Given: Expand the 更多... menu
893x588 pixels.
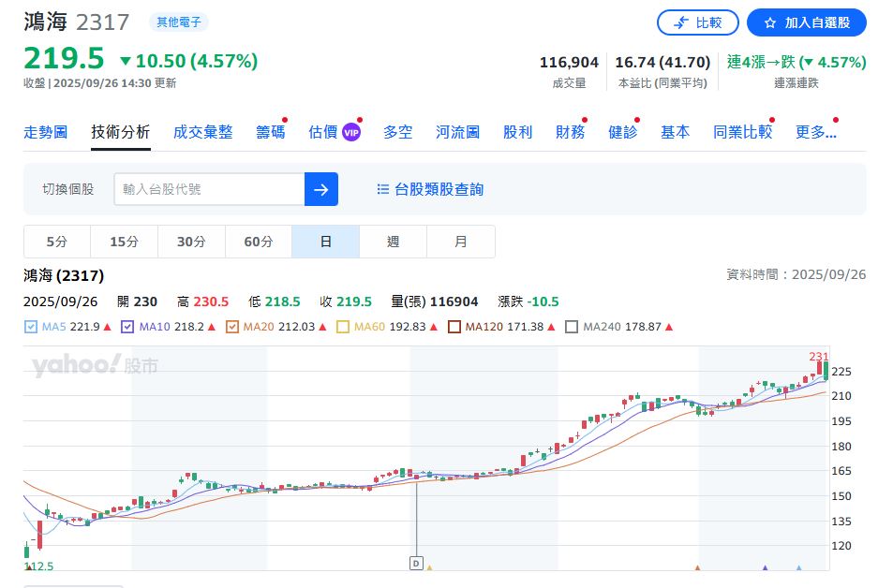Looking at the screenshot, I should [816, 132].
